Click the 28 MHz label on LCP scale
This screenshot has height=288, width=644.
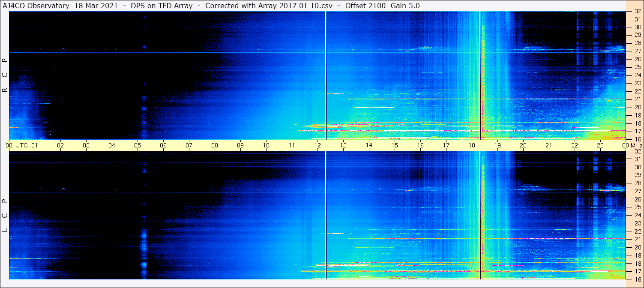pyautogui.click(x=637, y=183)
